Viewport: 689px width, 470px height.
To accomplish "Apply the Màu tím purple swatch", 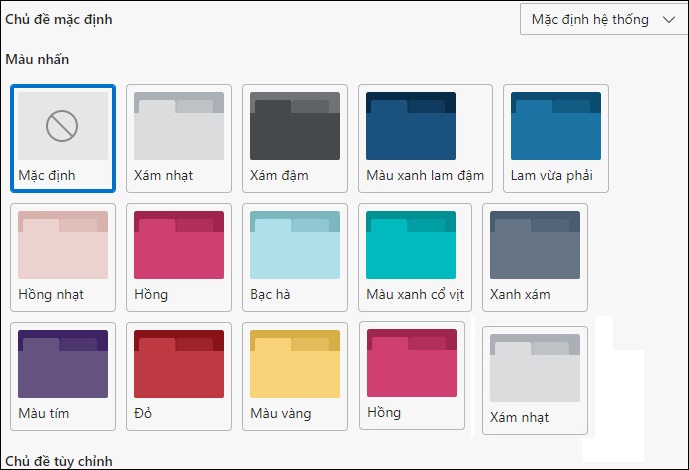I will [x=63, y=374].
